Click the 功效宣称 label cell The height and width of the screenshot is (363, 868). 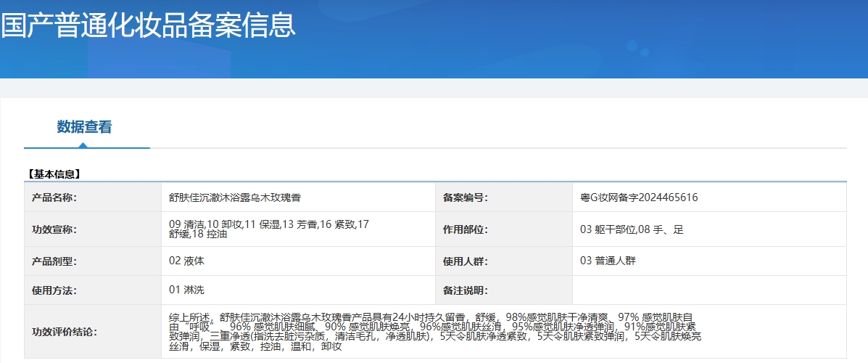pos(54,229)
